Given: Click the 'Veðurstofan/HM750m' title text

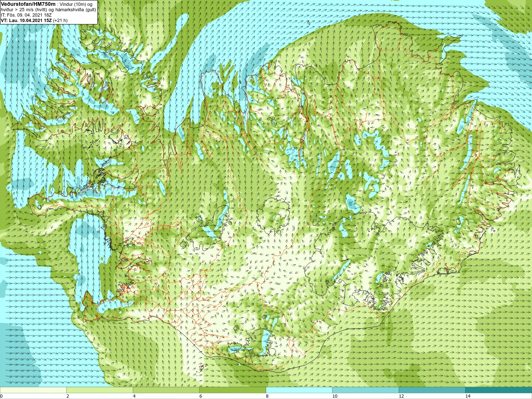Looking at the screenshot, I should coord(28,4).
